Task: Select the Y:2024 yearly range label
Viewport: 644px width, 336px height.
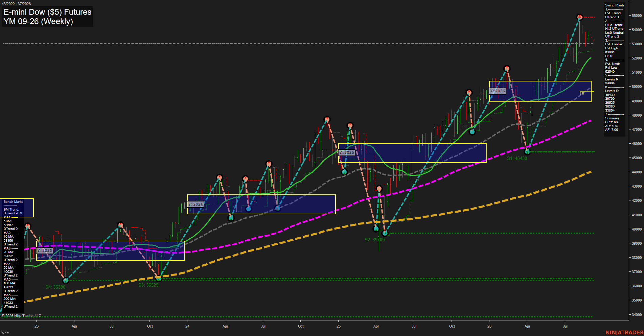Action: coord(195,204)
